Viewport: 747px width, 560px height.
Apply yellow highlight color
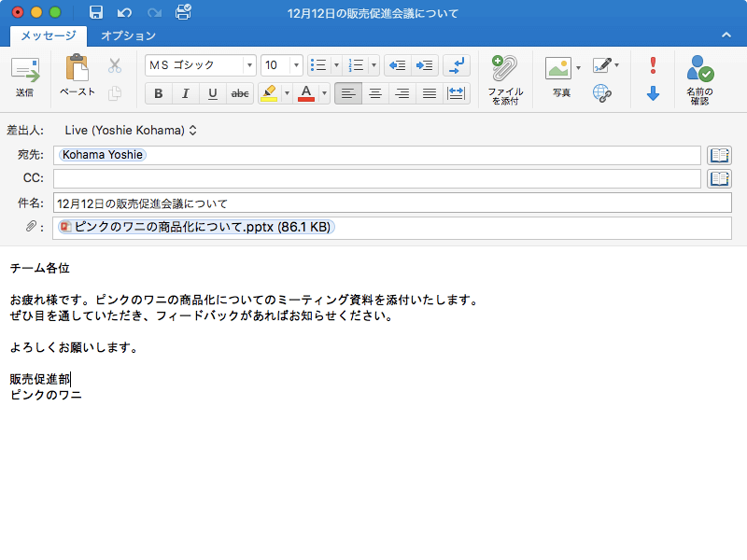[269, 93]
